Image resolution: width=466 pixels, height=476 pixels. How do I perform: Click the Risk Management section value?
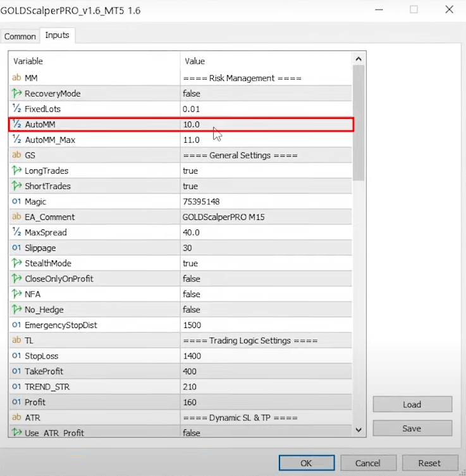[x=242, y=78]
